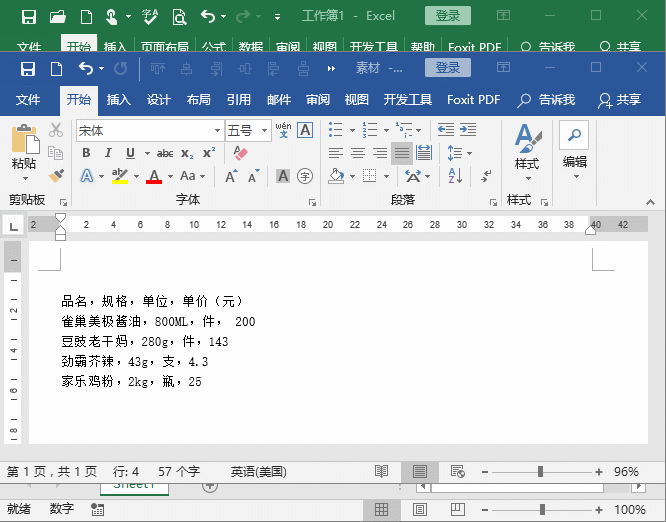This screenshot has height=522, width=666.
Task: Click the grow font size icon
Action: tap(231, 176)
